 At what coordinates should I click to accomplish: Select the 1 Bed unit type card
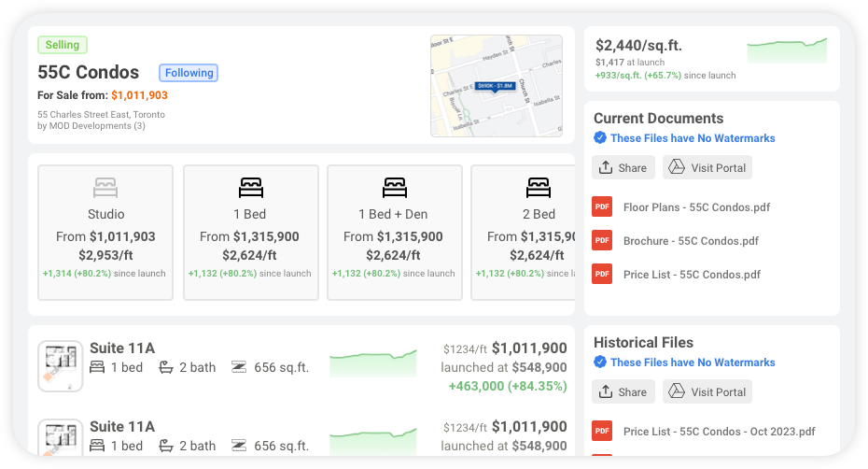click(x=250, y=233)
